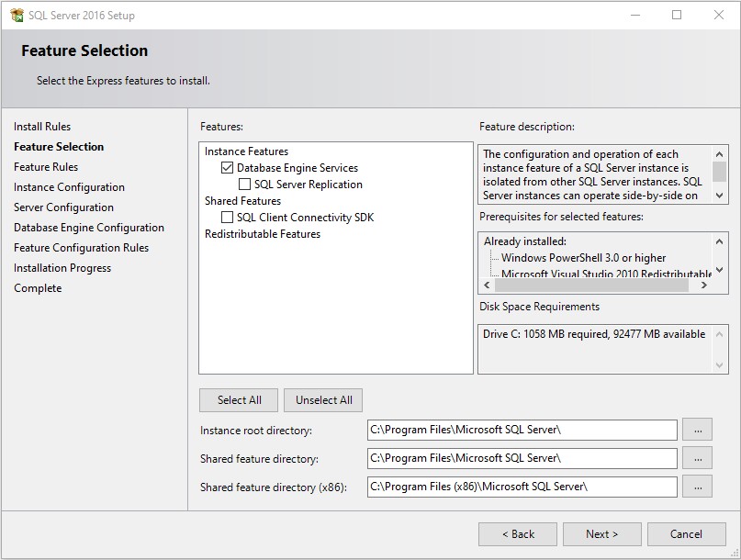Click the Instance root directory field
The height and width of the screenshot is (560, 741).
point(522,430)
